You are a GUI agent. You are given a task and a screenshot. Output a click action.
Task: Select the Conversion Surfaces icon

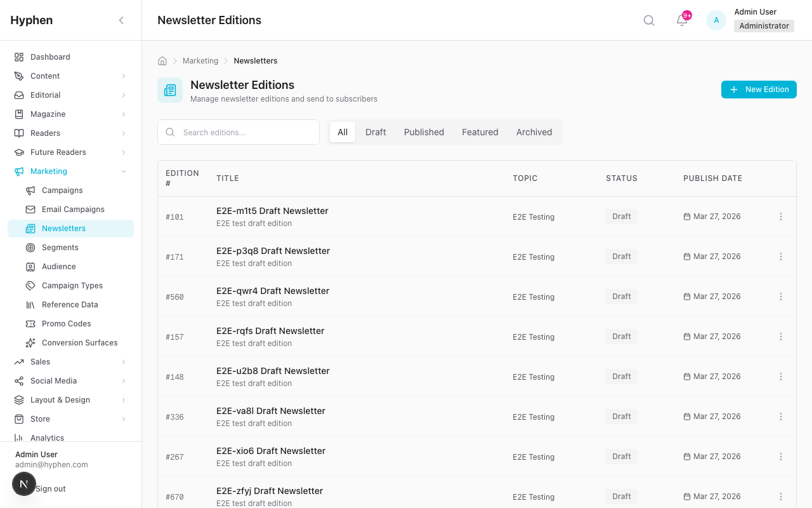[x=30, y=342]
